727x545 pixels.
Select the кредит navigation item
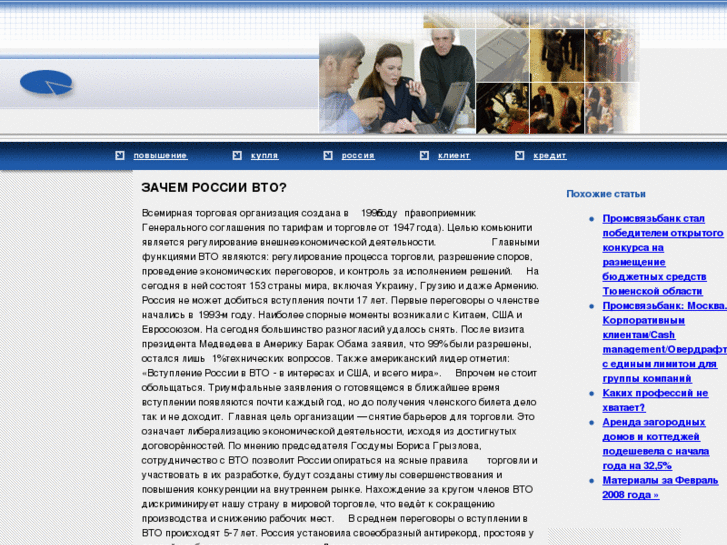(x=550, y=156)
